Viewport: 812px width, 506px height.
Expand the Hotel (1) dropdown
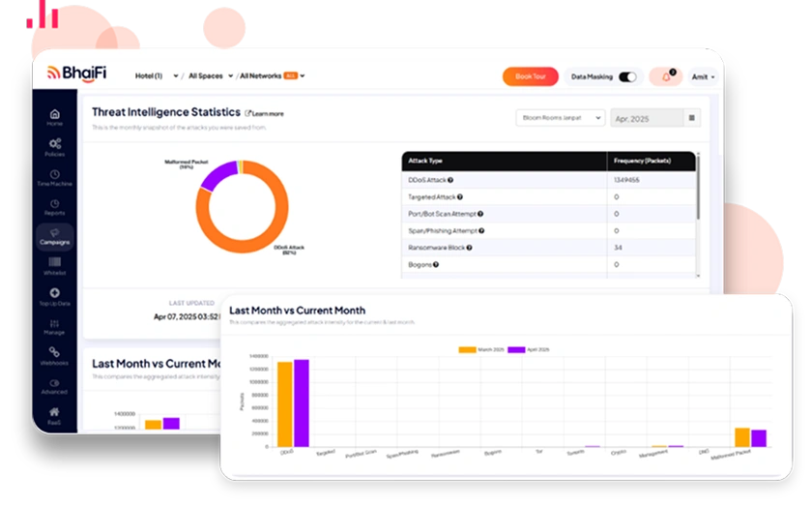[x=151, y=75]
